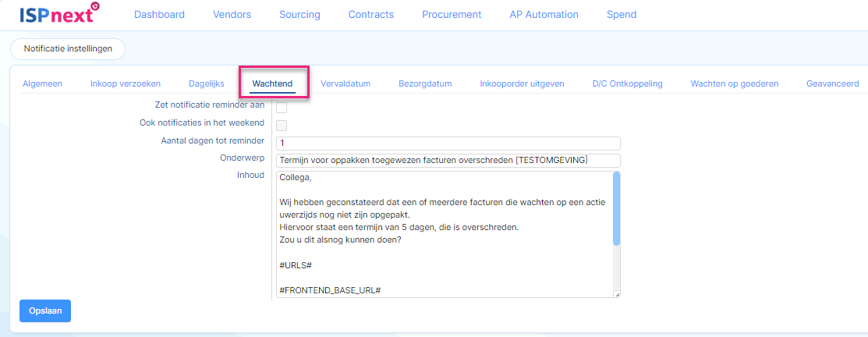Switch to the Algemeen tab
The width and height of the screenshot is (868, 337).
pos(43,84)
